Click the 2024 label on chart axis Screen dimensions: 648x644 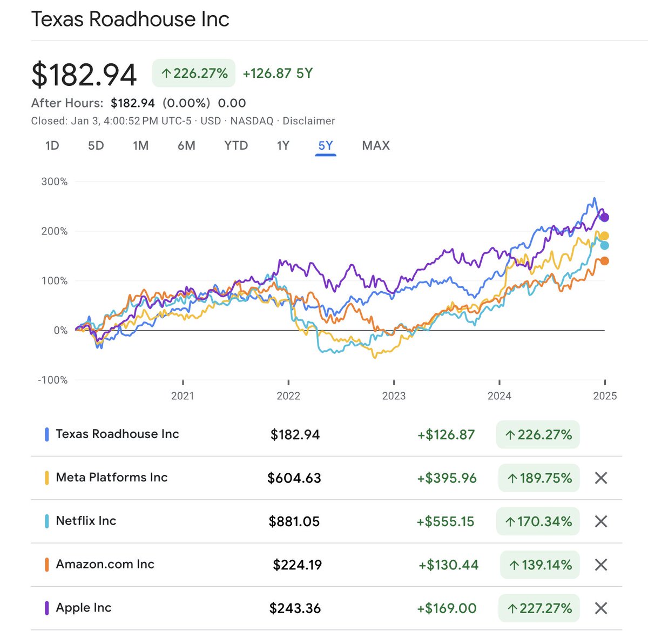pyautogui.click(x=500, y=396)
